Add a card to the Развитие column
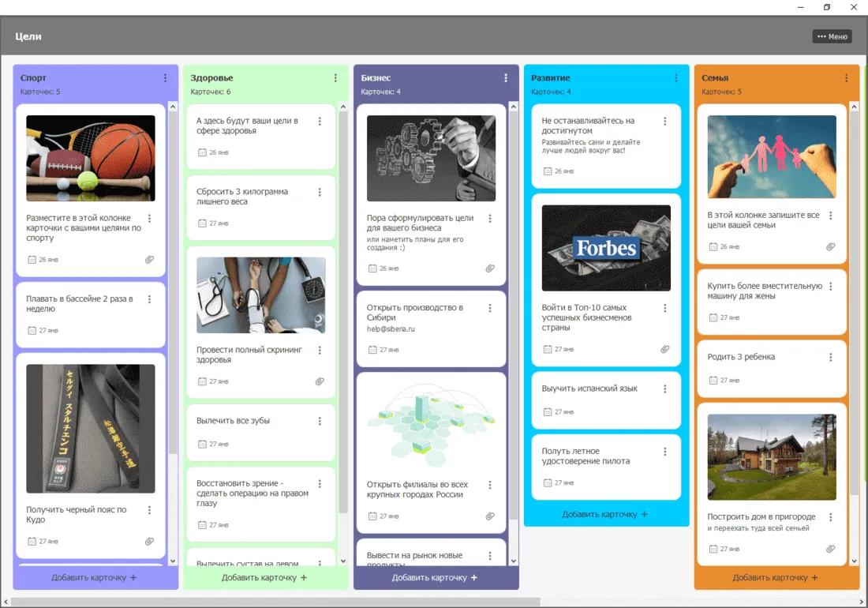The width and height of the screenshot is (868, 608). click(604, 514)
